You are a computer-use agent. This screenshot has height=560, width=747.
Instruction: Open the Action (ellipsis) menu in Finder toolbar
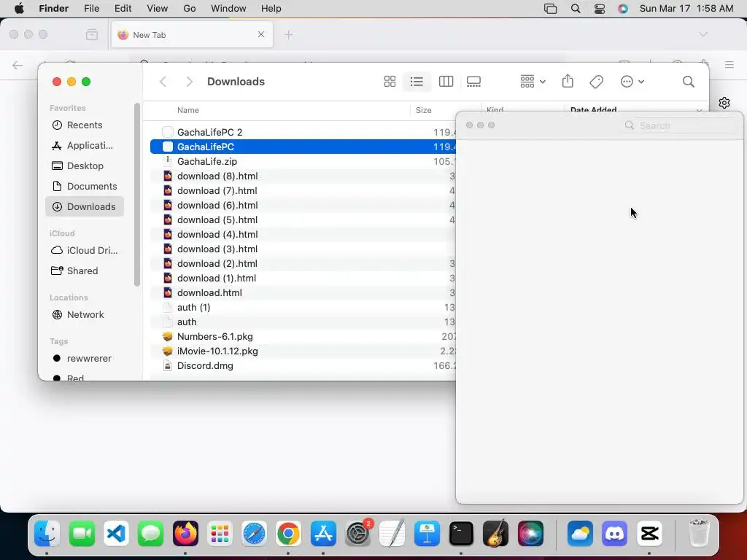point(632,82)
